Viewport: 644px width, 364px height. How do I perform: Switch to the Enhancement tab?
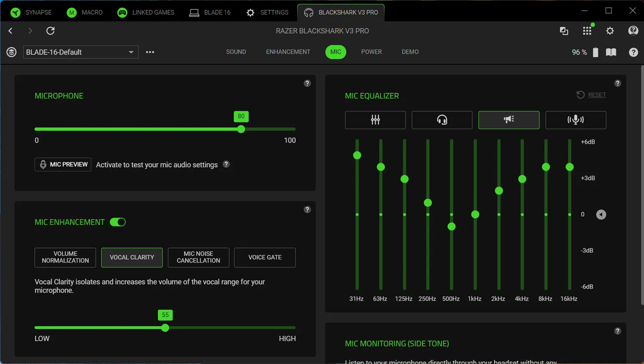click(288, 52)
